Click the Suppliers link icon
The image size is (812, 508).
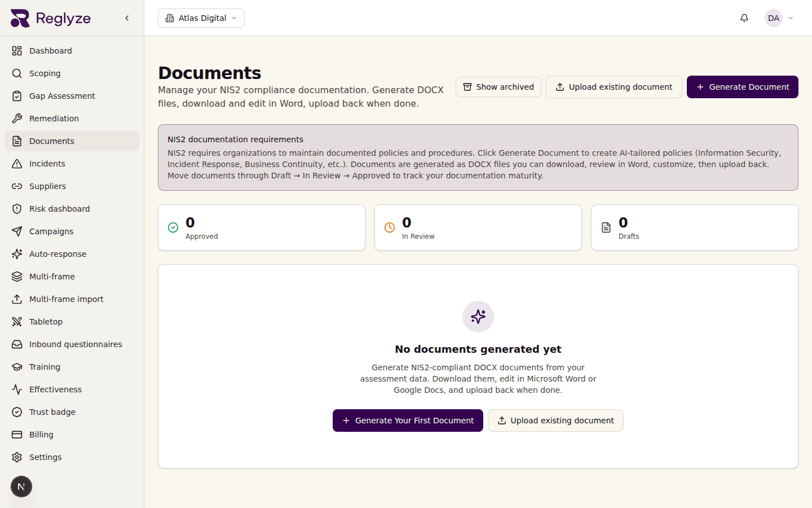click(x=17, y=186)
